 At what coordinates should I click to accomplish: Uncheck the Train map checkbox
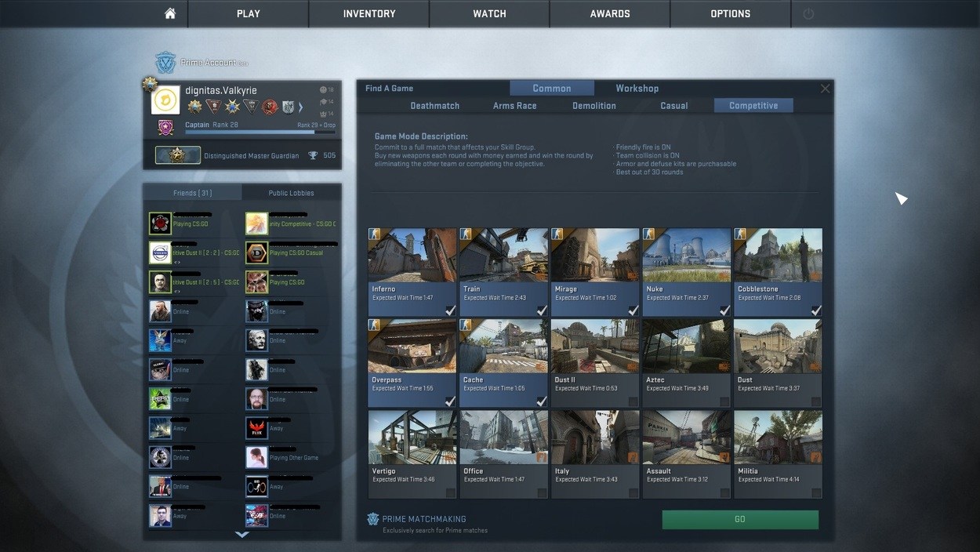pyautogui.click(x=542, y=310)
